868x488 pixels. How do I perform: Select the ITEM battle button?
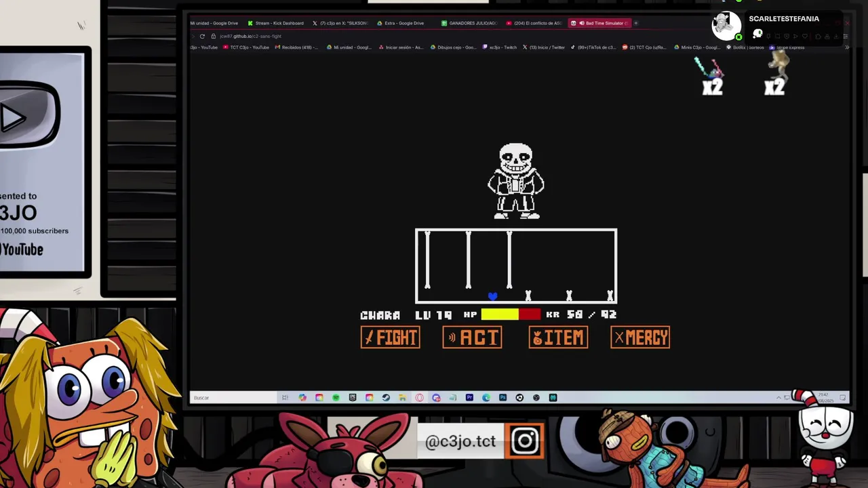pyautogui.click(x=558, y=338)
